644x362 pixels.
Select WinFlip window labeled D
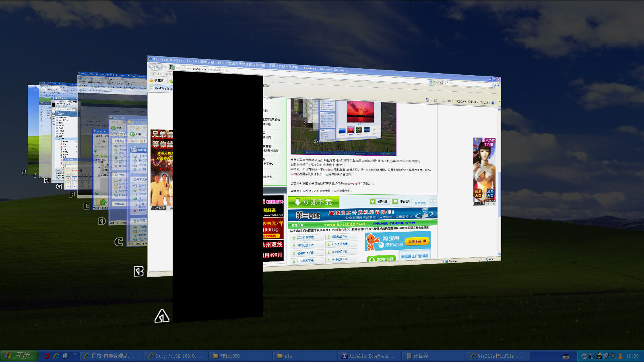(102, 221)
